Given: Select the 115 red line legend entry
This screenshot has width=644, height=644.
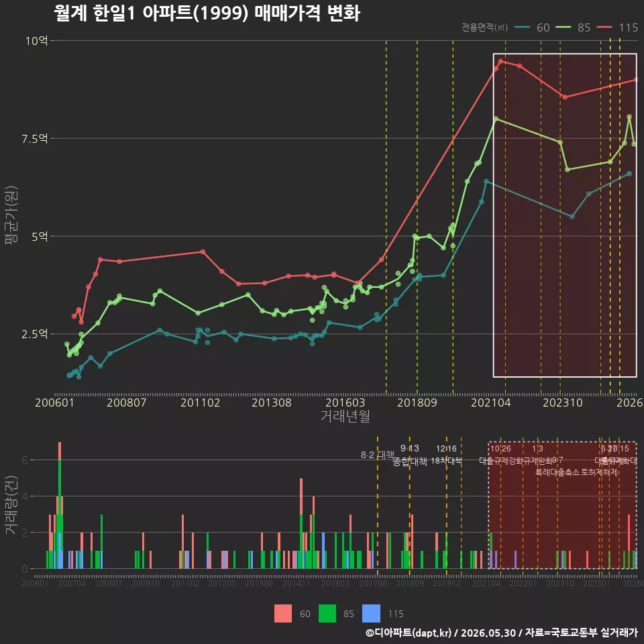Looking at the screenshot, I should (x=617, y=28).
